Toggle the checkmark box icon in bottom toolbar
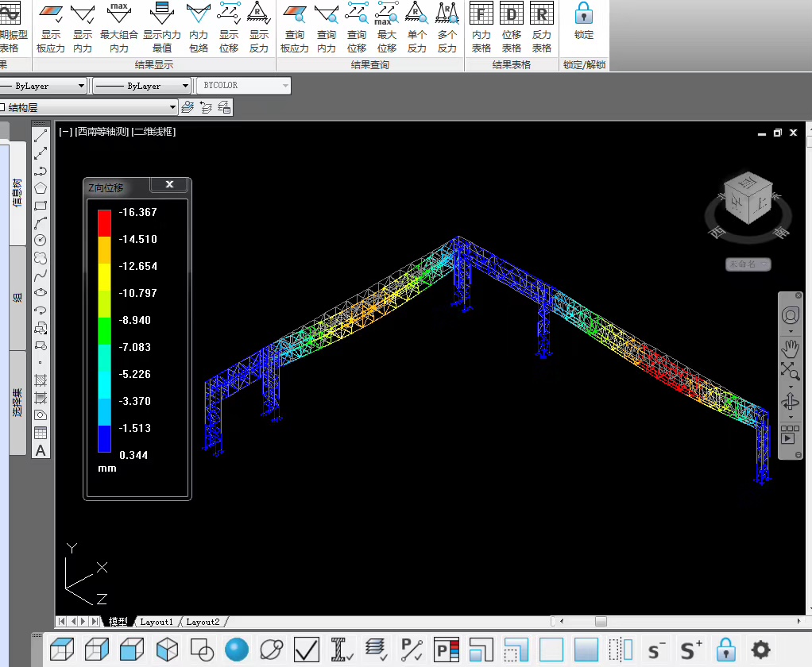Viewport: 812px width, 667px height. (x=307, y=650)
